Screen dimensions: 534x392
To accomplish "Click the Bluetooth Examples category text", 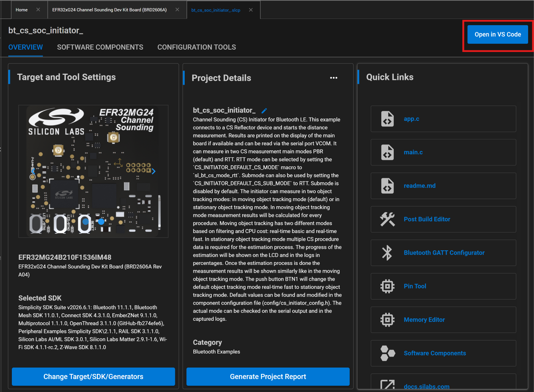I will tap(217, 352).
